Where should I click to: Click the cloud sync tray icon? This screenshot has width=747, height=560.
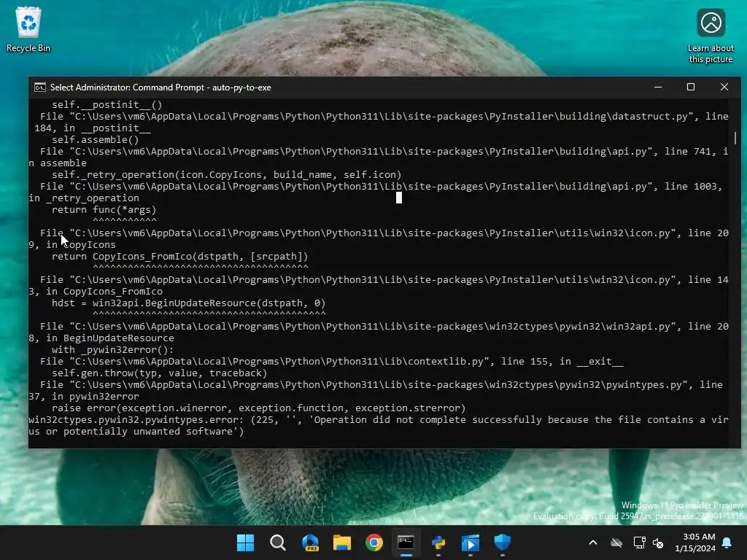[616, 542]
